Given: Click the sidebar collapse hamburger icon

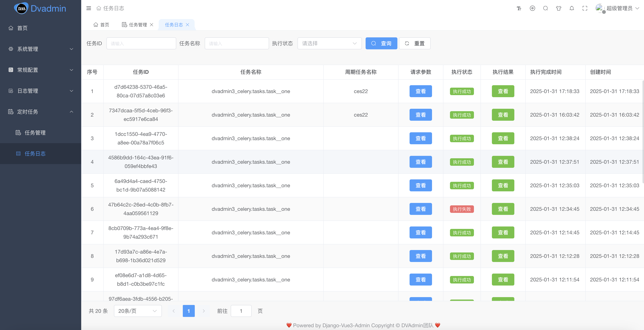Looking at the screenshot, I should pyautogui.click(x=88, y=8).
